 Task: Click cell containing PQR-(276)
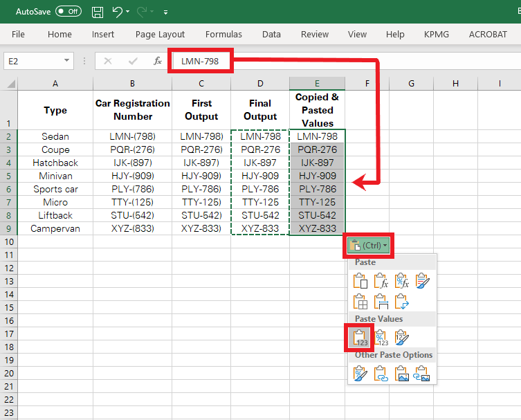pos(132,149)
